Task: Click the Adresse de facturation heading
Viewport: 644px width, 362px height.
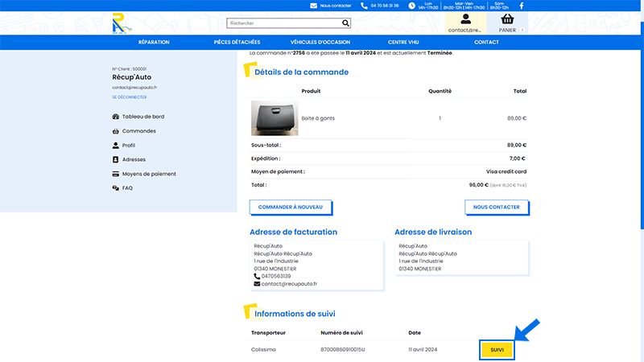Action: [293, 232]
